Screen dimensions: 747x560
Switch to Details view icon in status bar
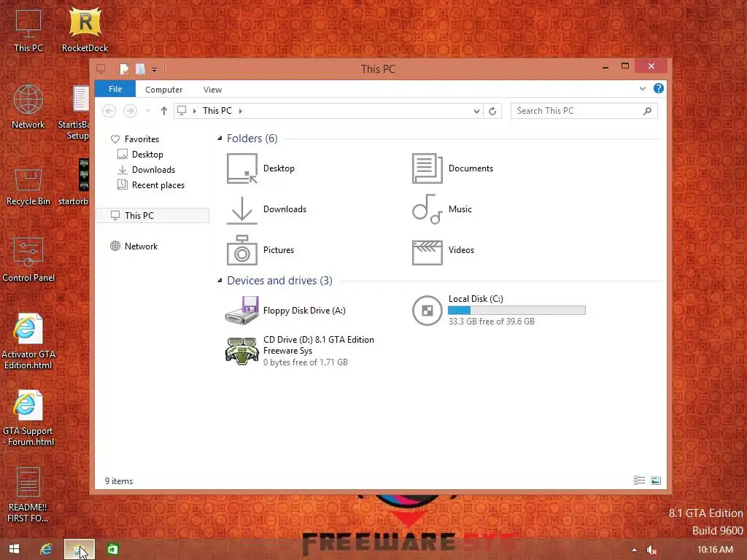(639, 481)
